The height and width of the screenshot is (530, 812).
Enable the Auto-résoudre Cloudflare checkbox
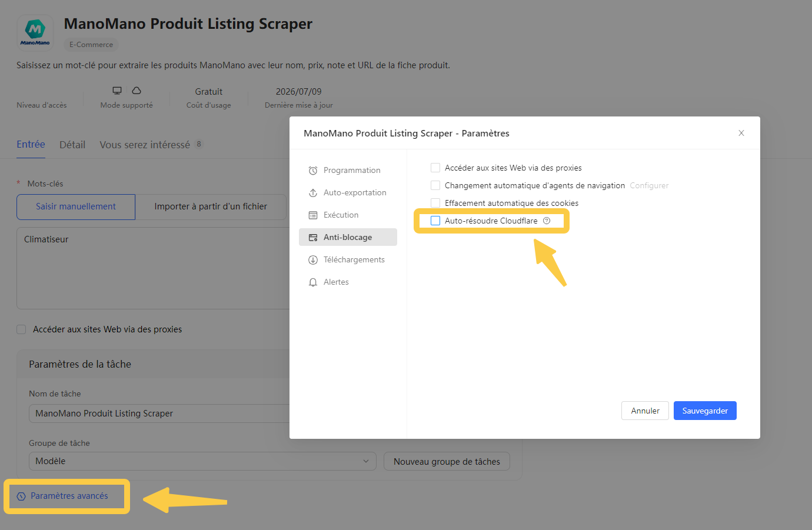[435, 221]
